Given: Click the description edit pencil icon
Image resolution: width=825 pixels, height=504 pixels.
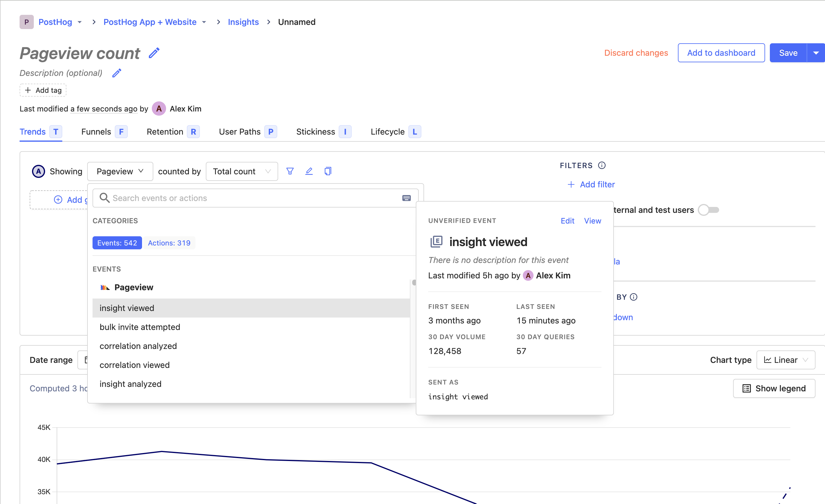Looking at the screenshot, I should tap(117, 73).
